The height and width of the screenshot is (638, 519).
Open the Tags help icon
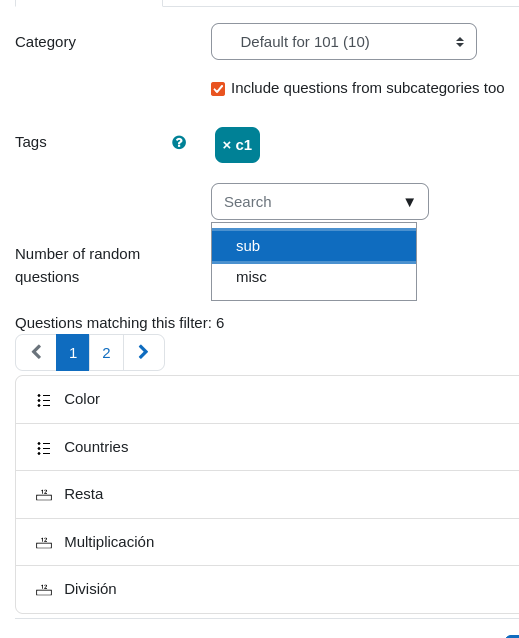179,143
